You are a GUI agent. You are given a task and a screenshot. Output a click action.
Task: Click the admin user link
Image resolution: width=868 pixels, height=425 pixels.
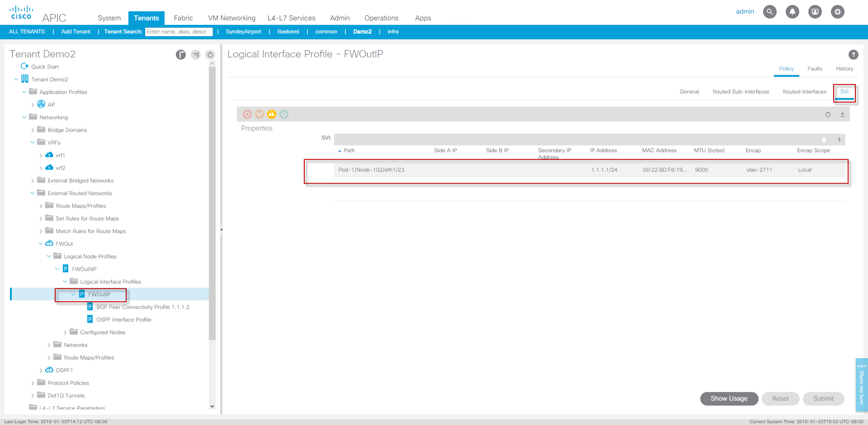coord(745,12)
